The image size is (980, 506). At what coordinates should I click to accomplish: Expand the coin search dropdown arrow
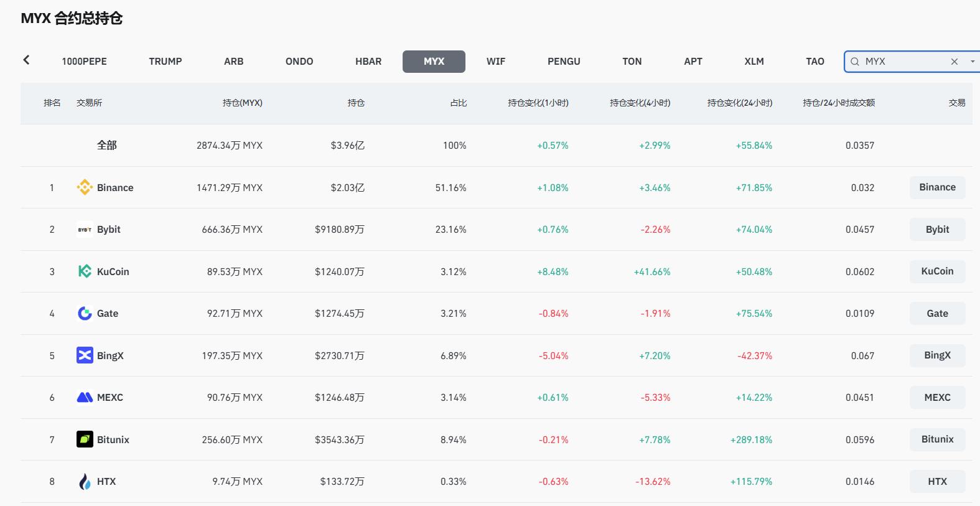973,62
